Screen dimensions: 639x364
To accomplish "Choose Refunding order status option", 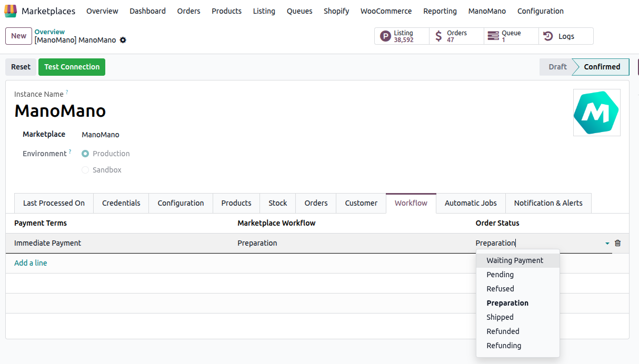I will (x=518, y=346).
